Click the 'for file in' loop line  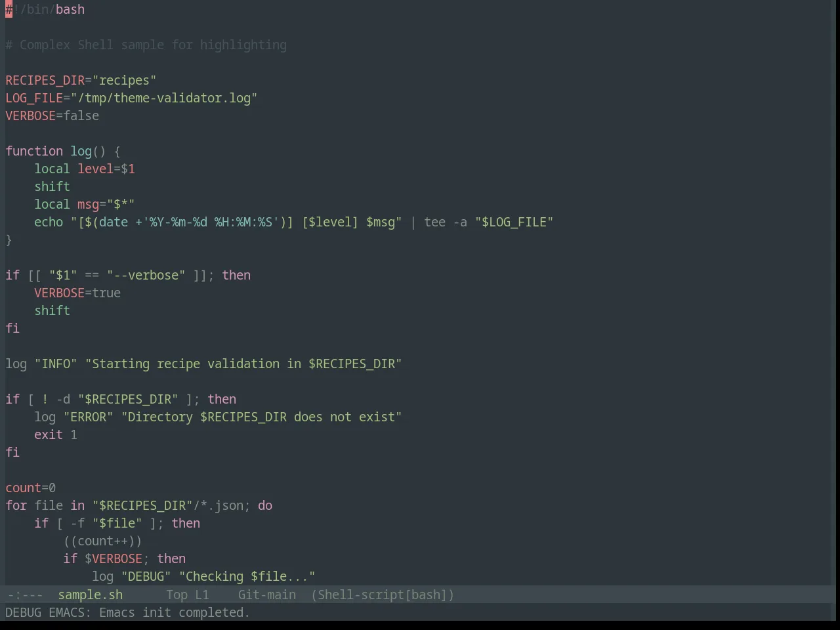point(139,505)
